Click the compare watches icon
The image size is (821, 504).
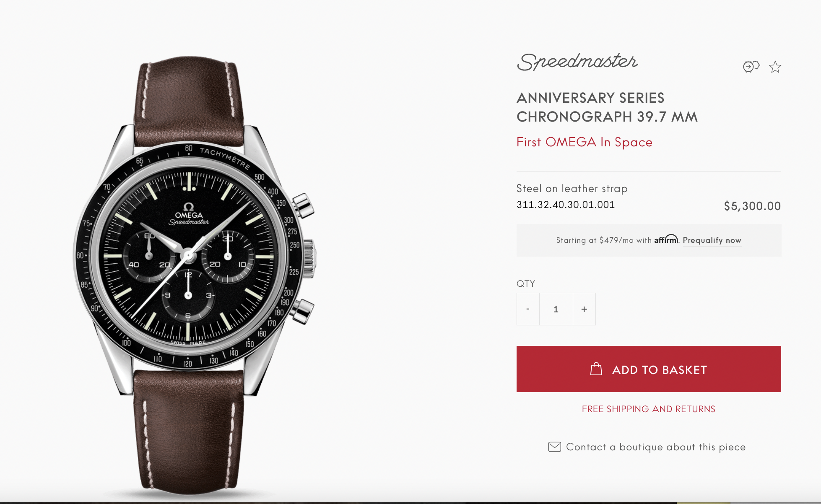click(x=751, y=67)
